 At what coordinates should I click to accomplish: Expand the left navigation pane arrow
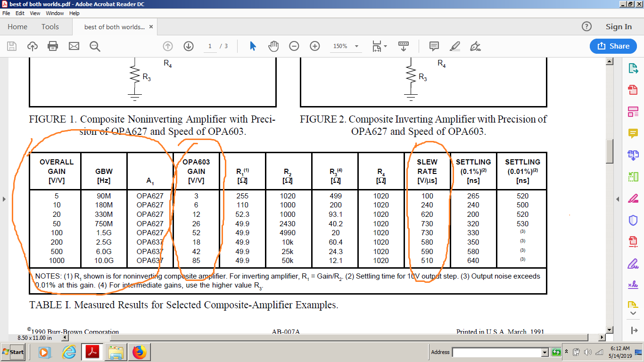pos(4,199)
